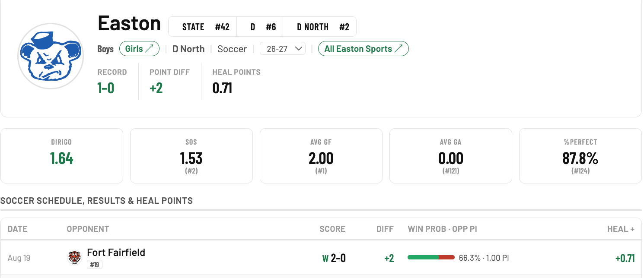Click the Fort Fairfield tiger team icon
Screen dimensions: 644x278
click(x=75, y=258)
